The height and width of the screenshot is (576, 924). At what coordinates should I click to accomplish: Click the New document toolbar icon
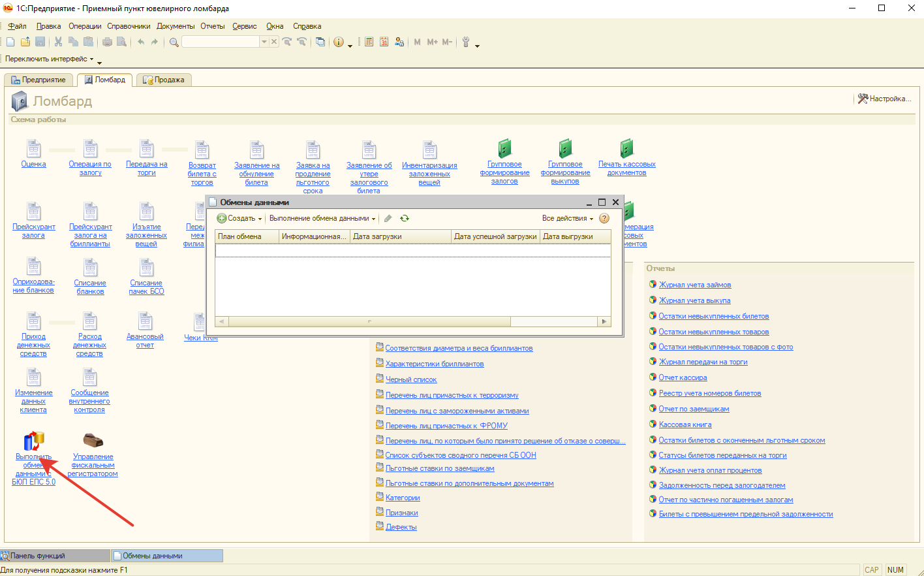click(x=10, y=42)
